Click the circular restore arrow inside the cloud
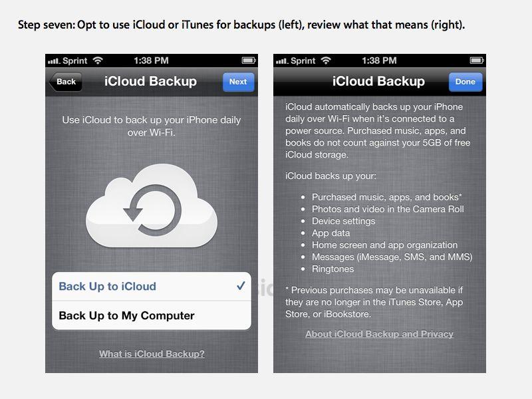The image size is (532, 399). [x=153, y=210]
